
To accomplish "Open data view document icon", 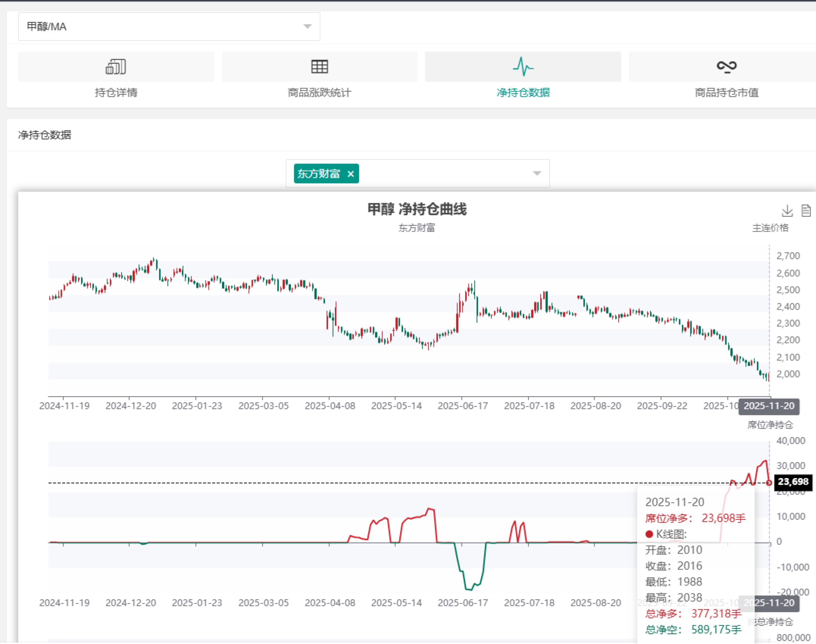I will [x=806, y=211].
